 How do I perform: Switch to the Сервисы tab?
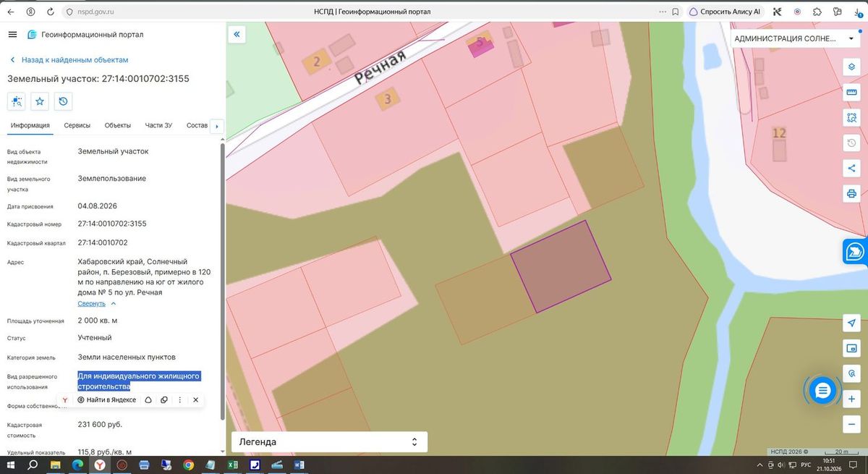77,125
